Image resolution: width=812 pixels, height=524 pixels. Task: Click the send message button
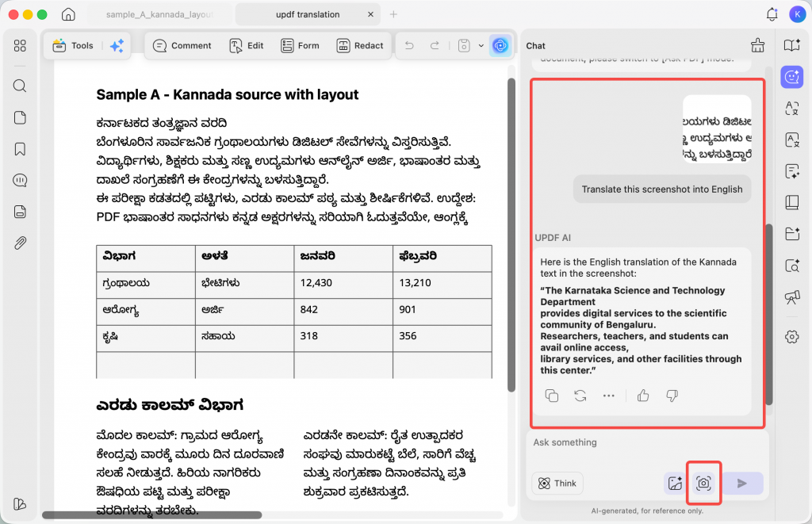pos(742,483)
